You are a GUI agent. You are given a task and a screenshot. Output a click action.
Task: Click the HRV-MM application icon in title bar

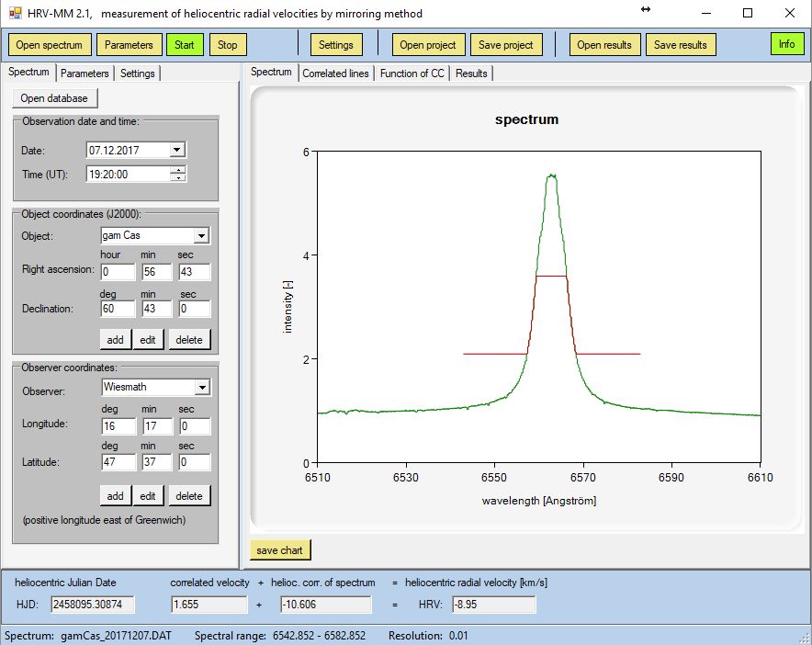pyautogui.click(x=16, y=13)
